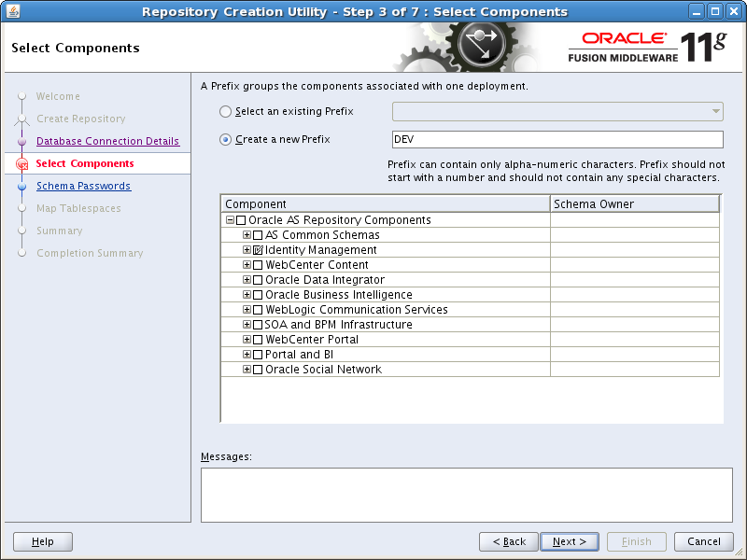Tick SOA and BPM Infrastructure checkbox

pos(258,325)
